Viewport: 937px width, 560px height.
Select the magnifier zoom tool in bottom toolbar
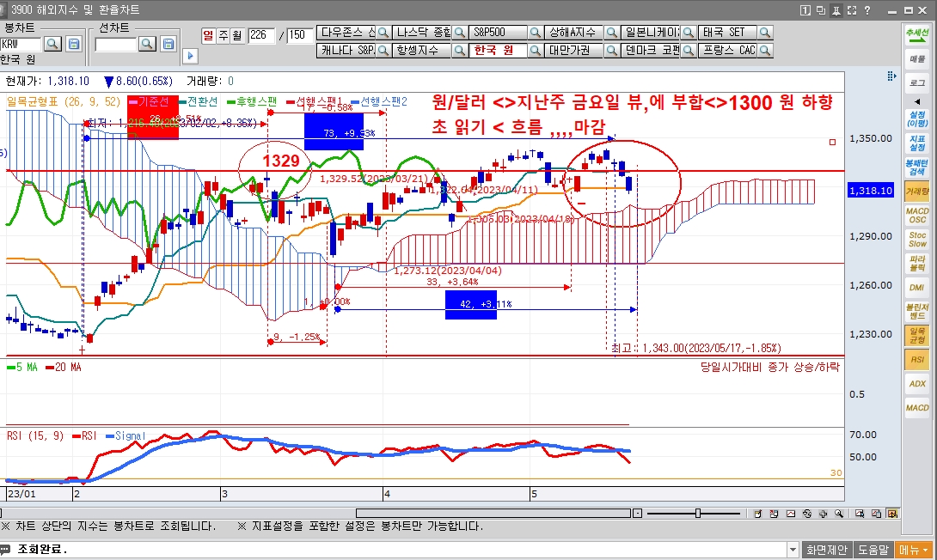[839, 514]
